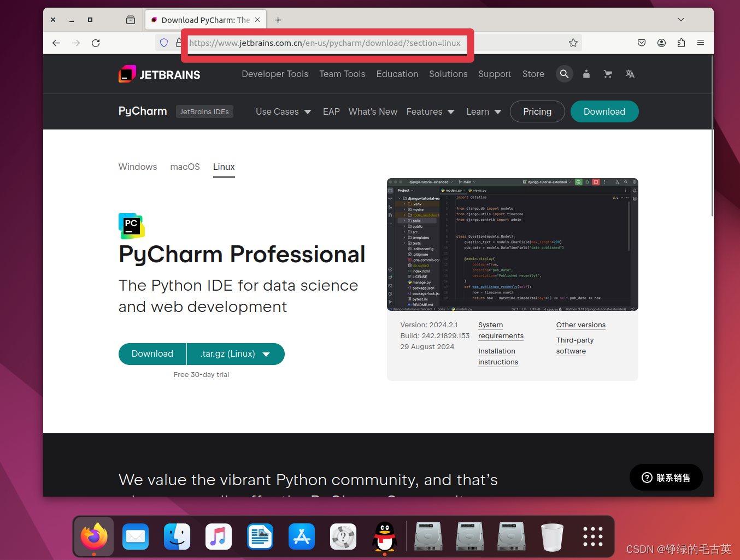Open the document writer app in dock

click(260, 537)
